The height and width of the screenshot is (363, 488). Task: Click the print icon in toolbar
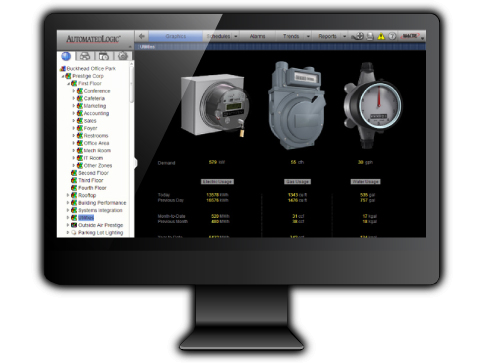point(370,36)
